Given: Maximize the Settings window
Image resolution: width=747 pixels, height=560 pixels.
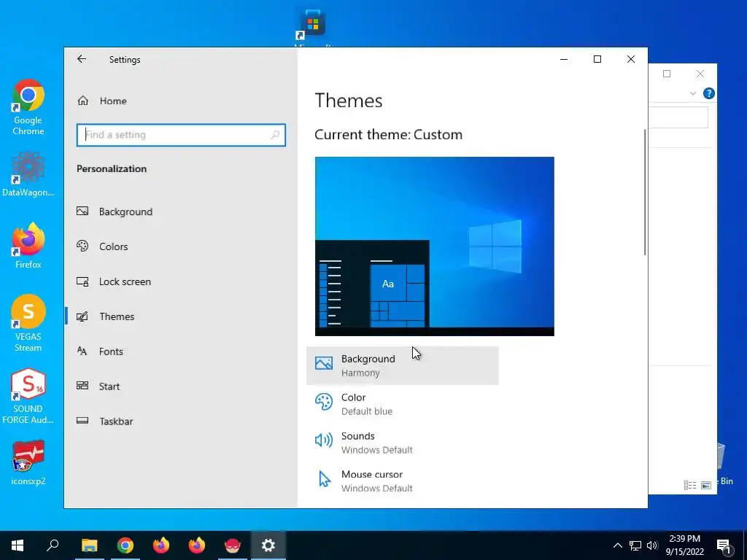Looking at the screenshot, I should click(x=597, y=59).
